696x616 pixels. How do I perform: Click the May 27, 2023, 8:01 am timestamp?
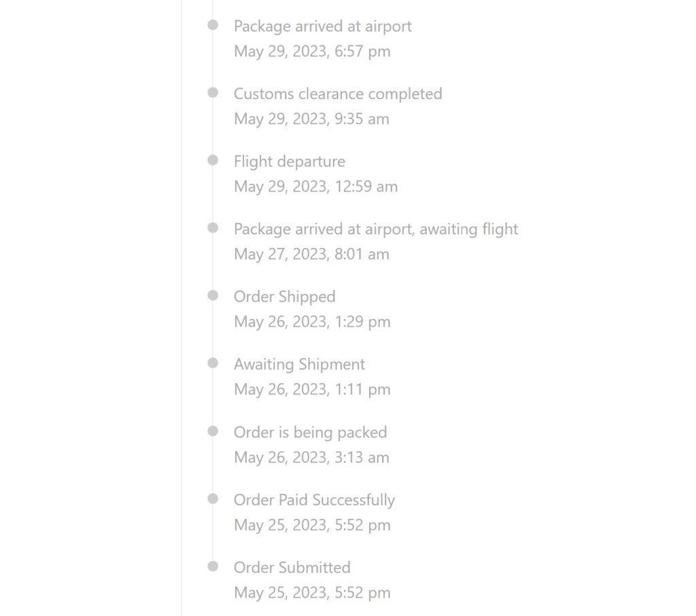coord(311,255)
